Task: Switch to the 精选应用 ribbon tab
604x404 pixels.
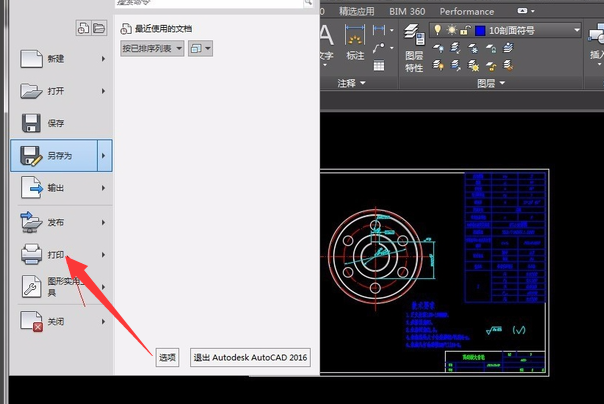Action: [x=356, y=12]
